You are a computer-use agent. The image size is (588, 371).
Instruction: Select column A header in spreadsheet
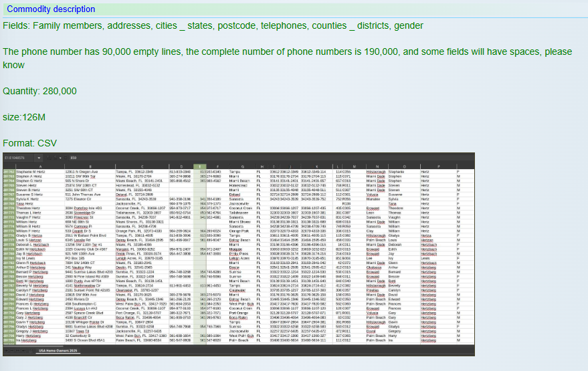(x=40, y=166)
